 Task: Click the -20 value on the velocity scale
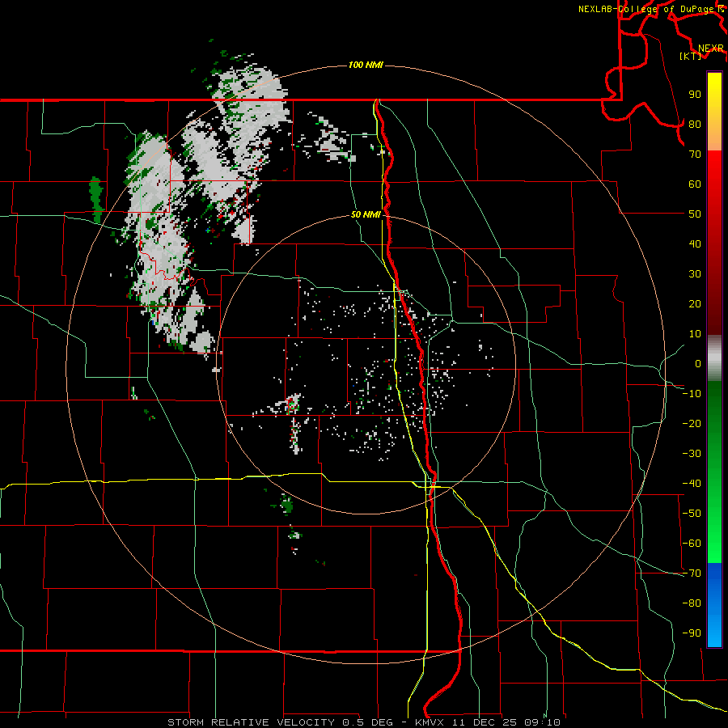(x=692, y=424)
